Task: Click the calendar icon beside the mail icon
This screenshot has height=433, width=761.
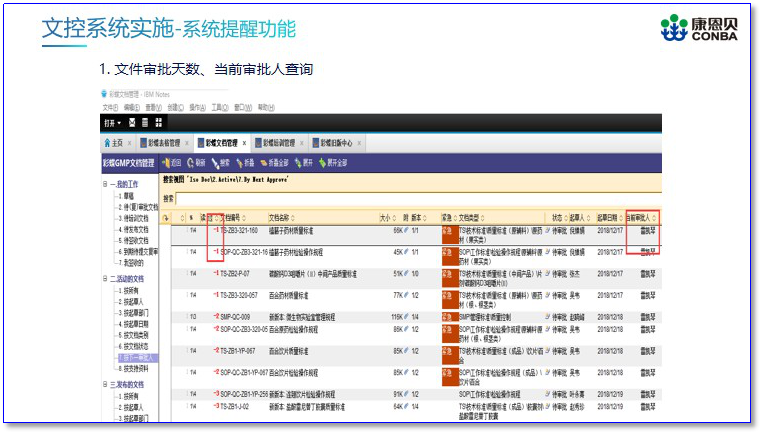Action: pyautogui.click(x=146, y=122)
